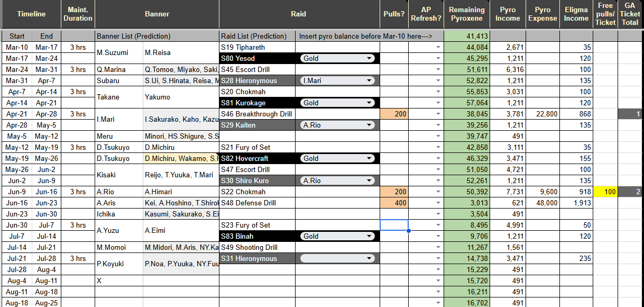
Task: Click the Free pulls/Ticket header
Action: (605, 14)
